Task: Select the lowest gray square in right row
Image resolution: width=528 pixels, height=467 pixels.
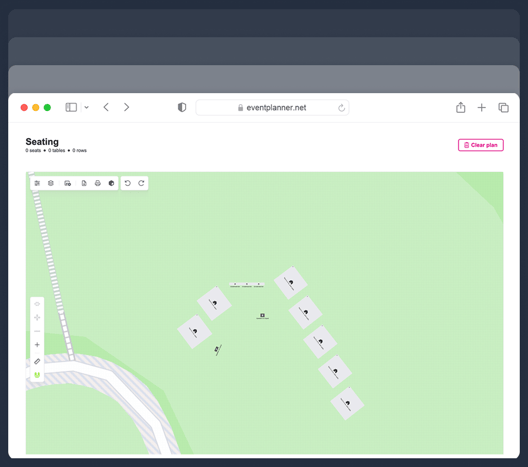Action: (x=347, y=403)
